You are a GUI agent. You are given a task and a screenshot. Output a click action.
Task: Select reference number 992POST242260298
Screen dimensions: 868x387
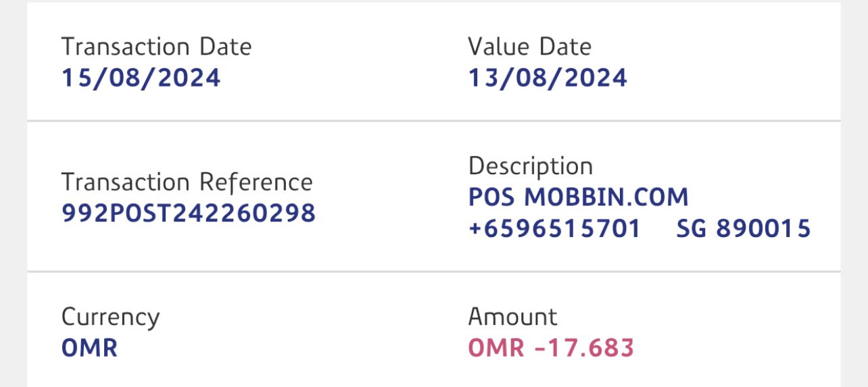click(189, 213)
